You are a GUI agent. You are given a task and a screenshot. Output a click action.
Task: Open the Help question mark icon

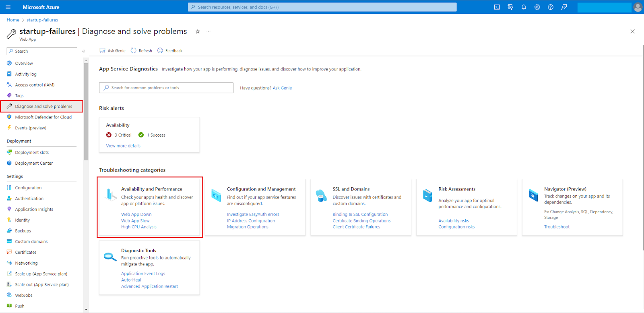(x=551, y=7)
